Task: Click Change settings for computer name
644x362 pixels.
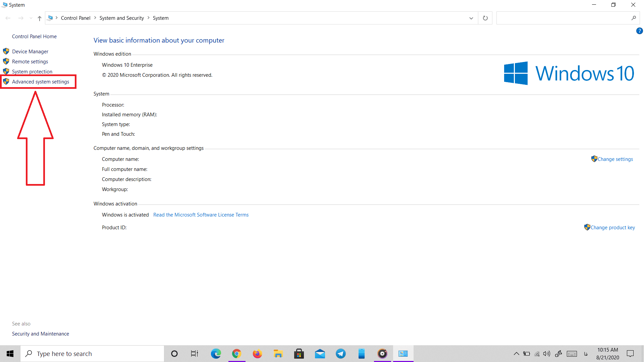Action: coord(615,159)
